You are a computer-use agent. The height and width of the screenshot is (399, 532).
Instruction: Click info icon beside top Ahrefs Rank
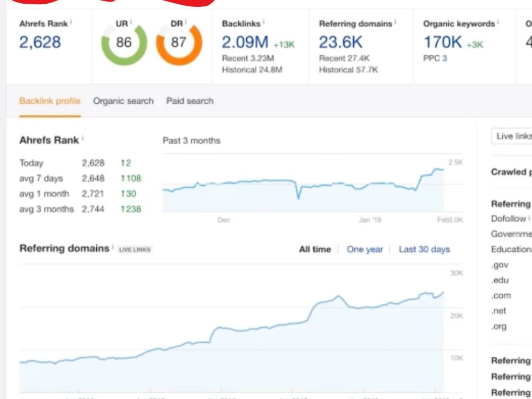pyautogui.click(x=71, y=22)
